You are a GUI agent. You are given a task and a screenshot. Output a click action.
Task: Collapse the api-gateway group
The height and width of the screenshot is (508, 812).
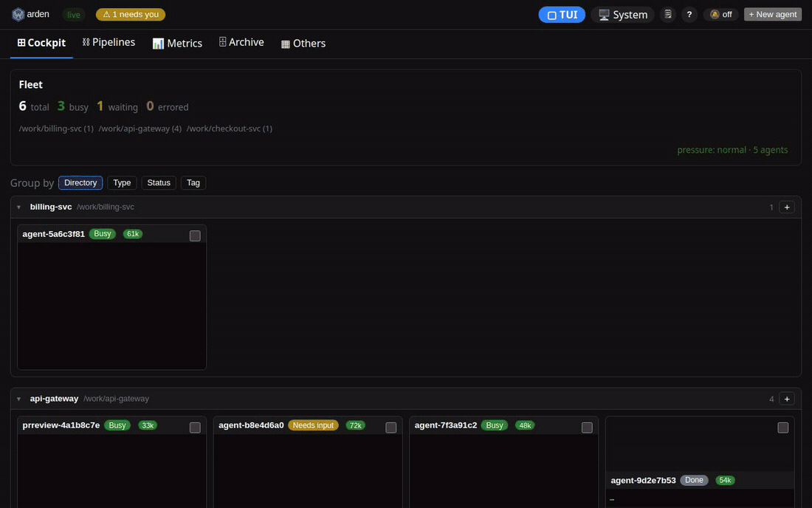18,399
